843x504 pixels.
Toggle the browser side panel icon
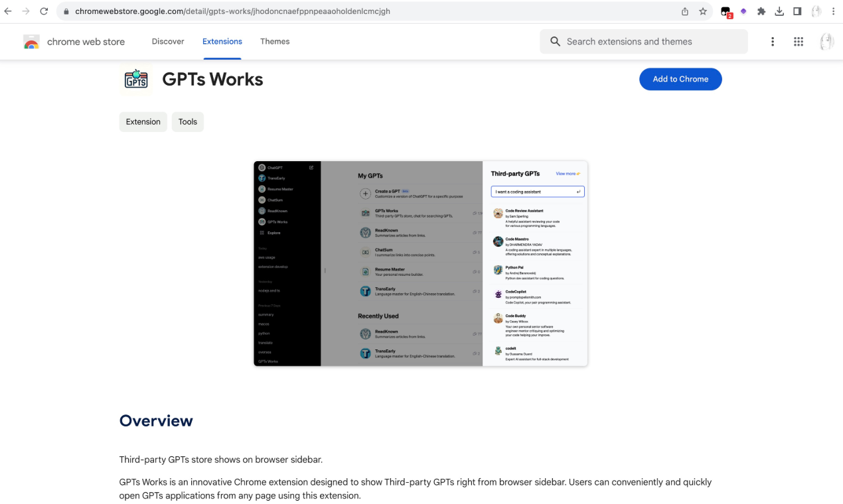[797, 11]
